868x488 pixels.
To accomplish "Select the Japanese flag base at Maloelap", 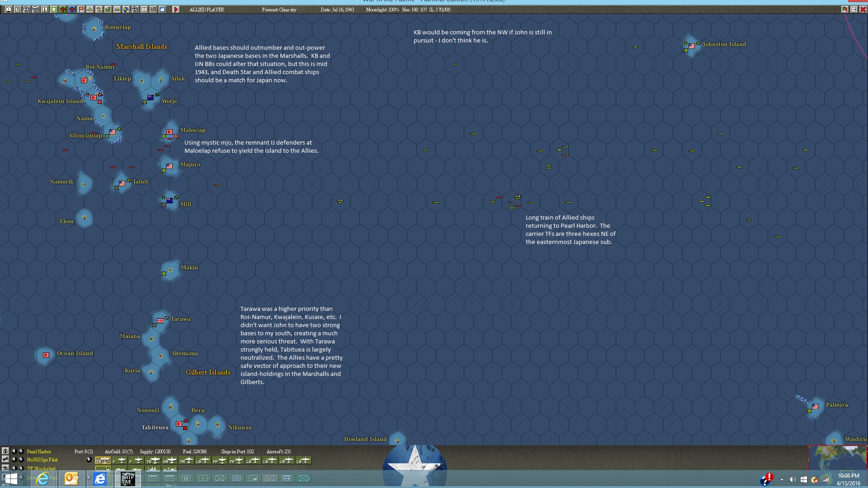I will click(x=170, y=132).
